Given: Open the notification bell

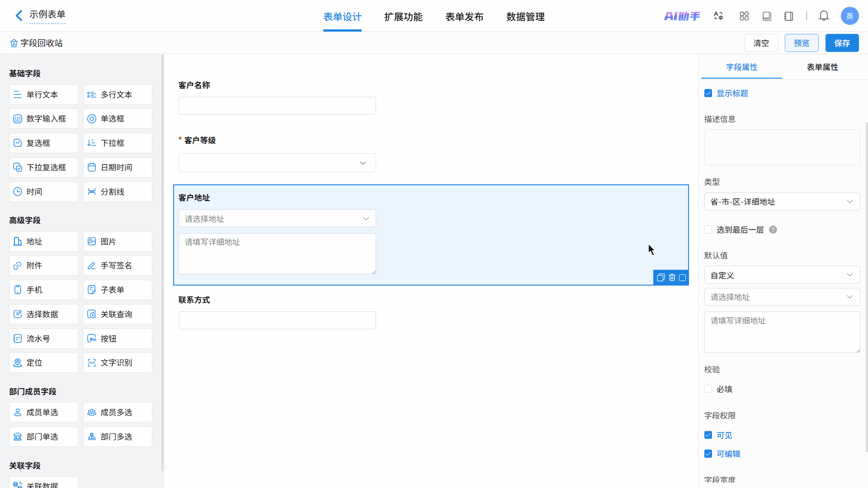Looking at the screenshot, I should (x=824, y=16).
